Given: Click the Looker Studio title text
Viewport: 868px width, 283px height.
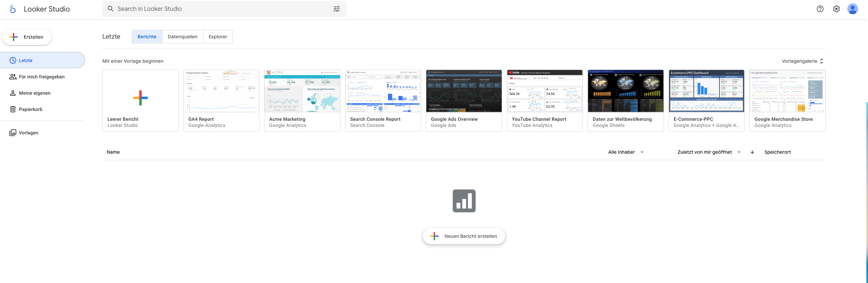Looking at the screenshot, I should pyautogui.click(x=47, y=9).
